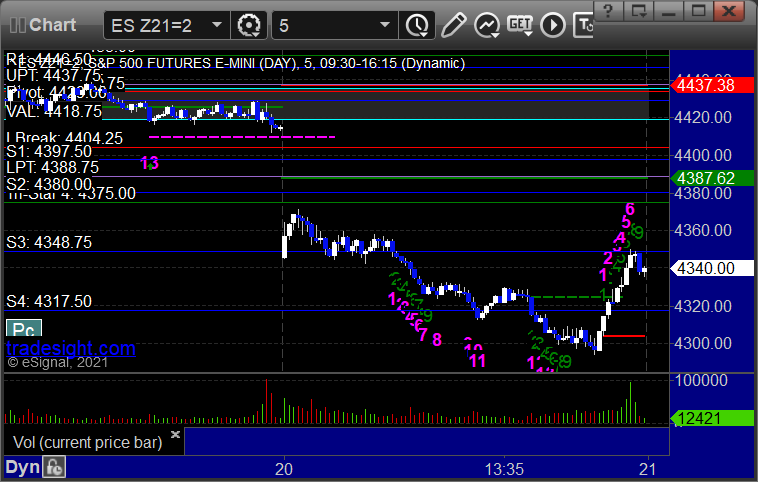Image resolution: width=758 pixels, height=482 pixels.
Task: Click the GET toolbar icon
Action: (x=520, y=25)
